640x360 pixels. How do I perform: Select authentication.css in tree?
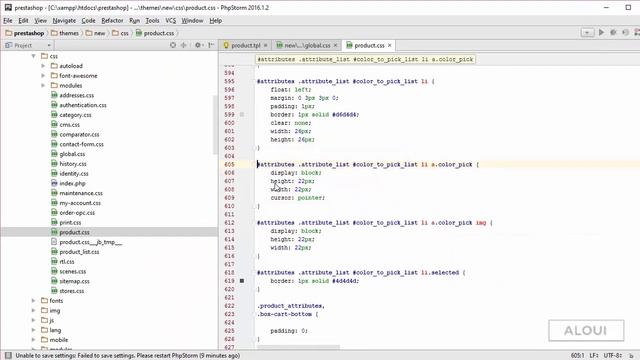[83, 105]
